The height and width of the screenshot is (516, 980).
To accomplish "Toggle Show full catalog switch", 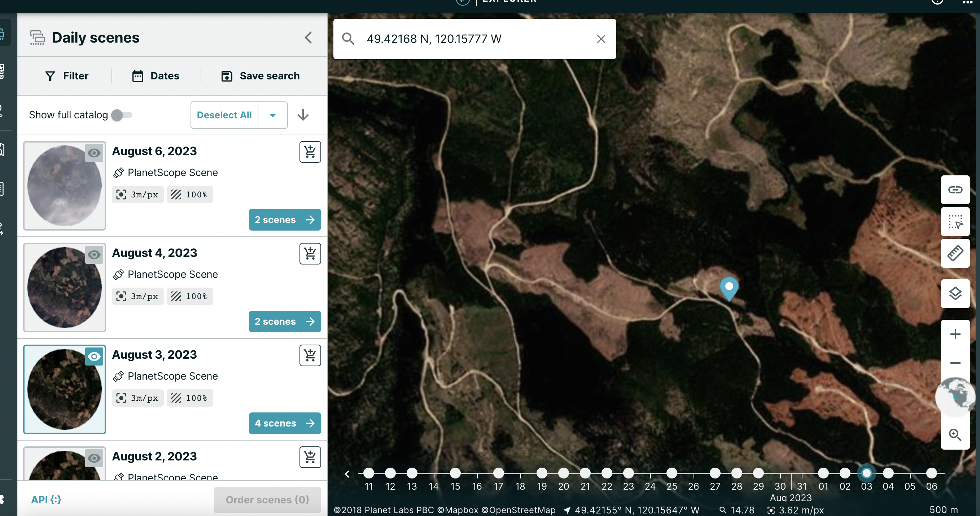I will (121, 115).
